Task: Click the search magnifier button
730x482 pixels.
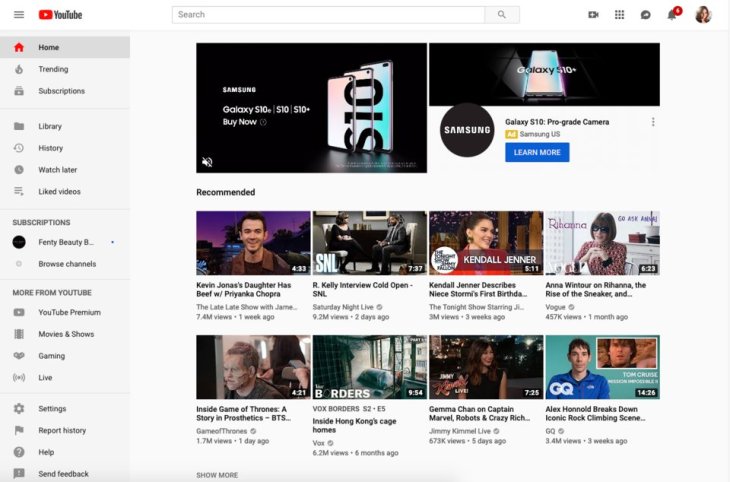Action: (x=501, y=15)
